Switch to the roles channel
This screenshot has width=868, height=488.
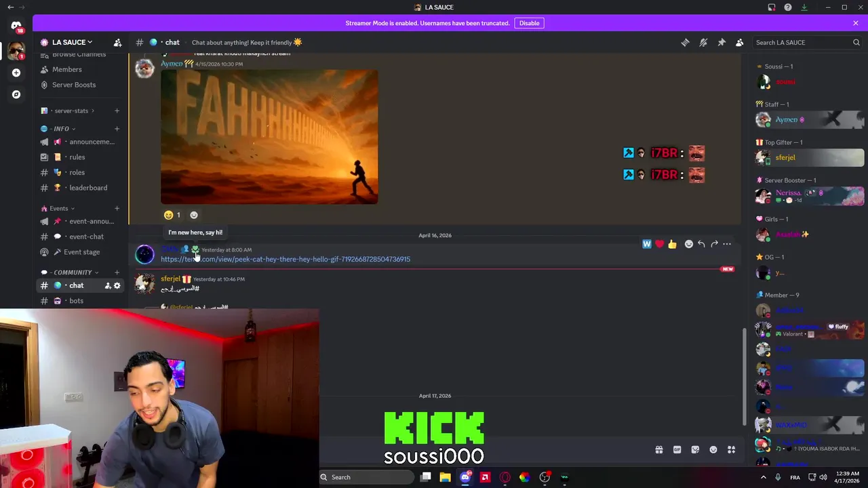tap(80, 172)
